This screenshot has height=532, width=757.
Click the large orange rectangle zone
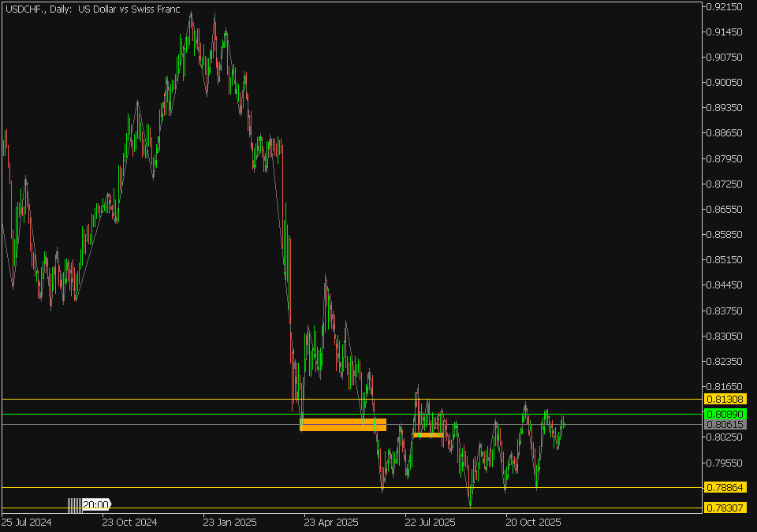tap(343, 425)
